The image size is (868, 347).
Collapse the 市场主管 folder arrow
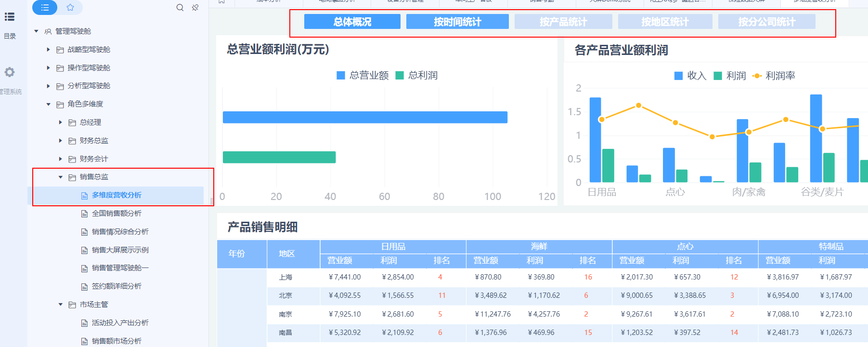(x=60, y=305)
